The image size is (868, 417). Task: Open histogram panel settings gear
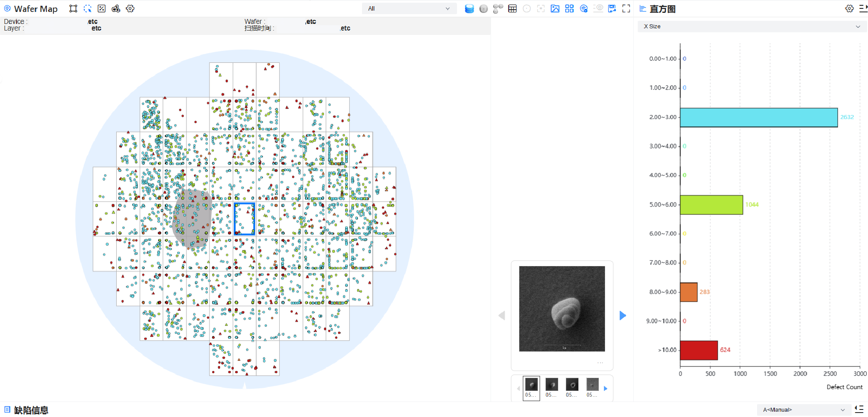pyautogui.click(x=849, y=8)
